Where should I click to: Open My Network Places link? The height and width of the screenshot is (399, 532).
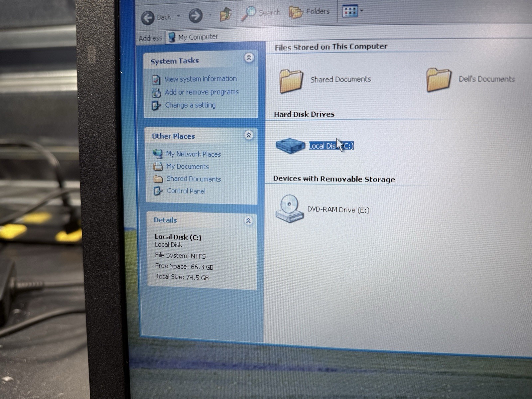pos(193,154)
